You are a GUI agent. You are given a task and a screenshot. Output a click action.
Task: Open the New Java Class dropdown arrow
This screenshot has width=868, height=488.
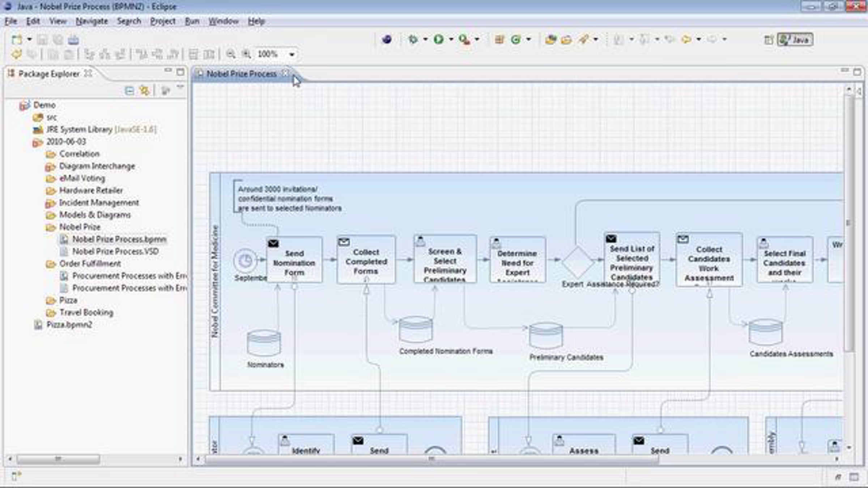coord(528,39)
